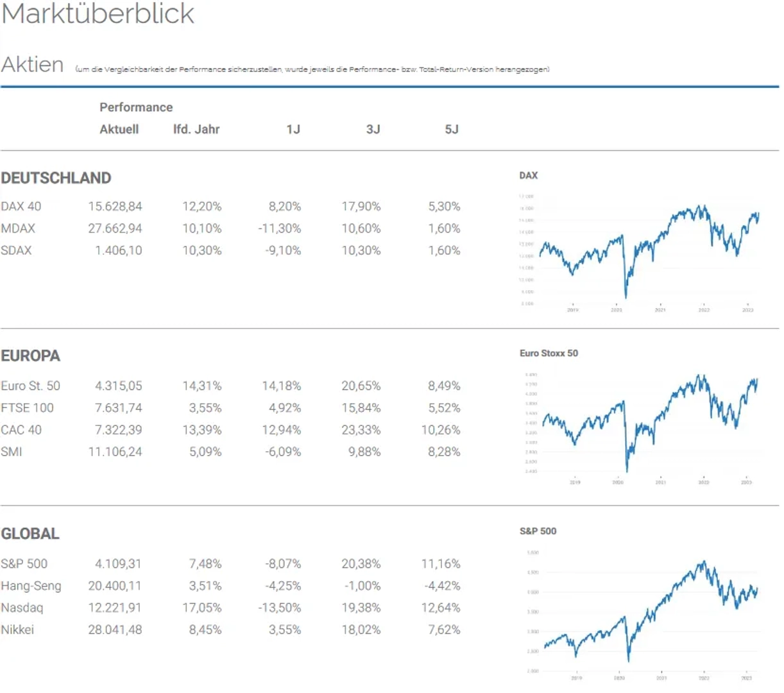Click the SMI index label
Screen dimensions: 784x693
tap(12, 452)
